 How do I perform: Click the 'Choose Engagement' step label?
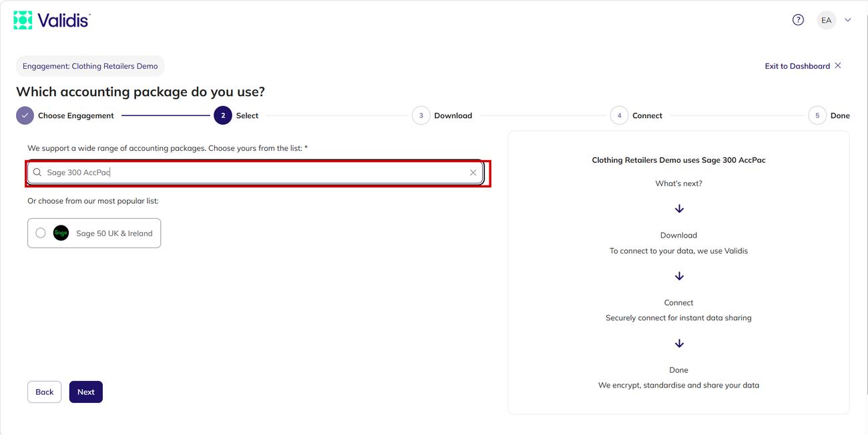76,115
